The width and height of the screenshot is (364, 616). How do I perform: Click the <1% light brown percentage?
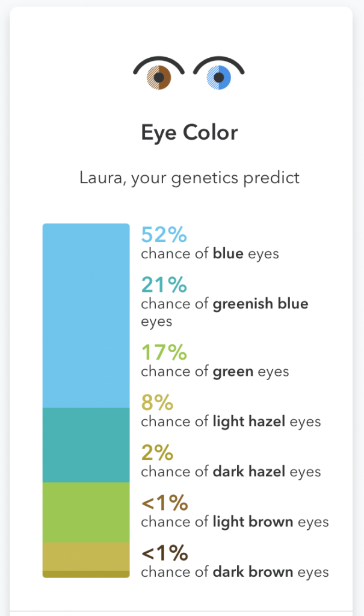165,502
